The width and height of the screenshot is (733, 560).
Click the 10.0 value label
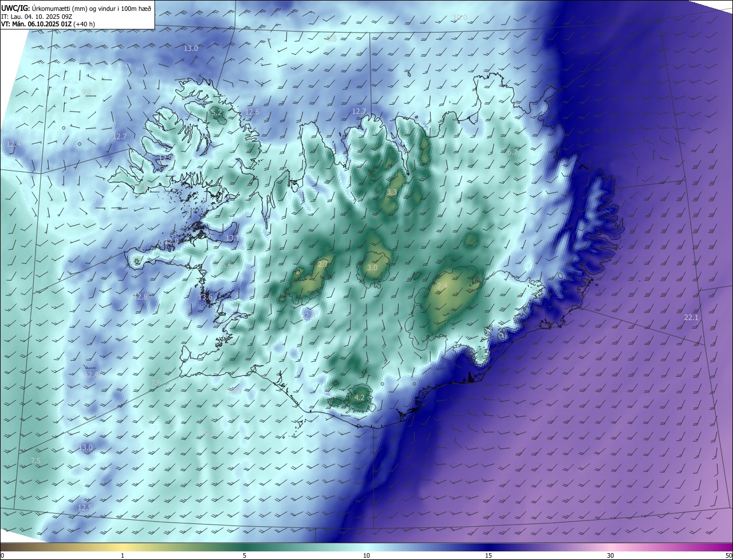[x=460, y=18]
